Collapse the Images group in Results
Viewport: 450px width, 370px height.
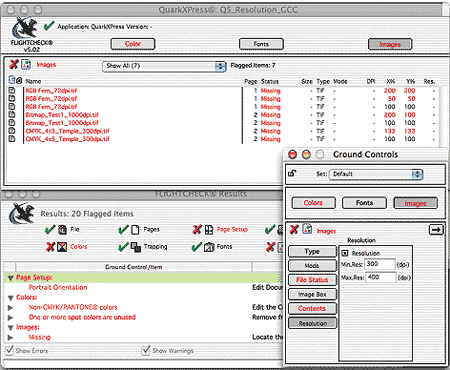coord(11,328)
